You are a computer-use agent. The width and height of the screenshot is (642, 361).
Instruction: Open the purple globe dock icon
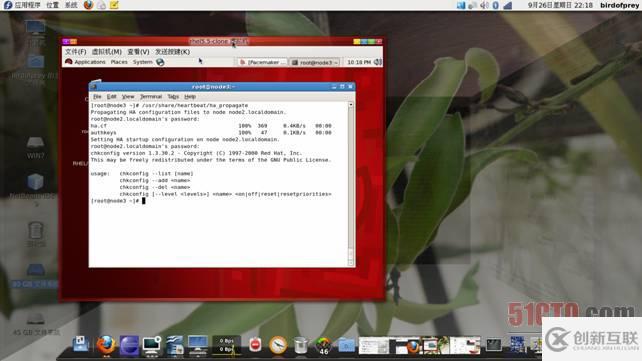click(x=129, y=345)
